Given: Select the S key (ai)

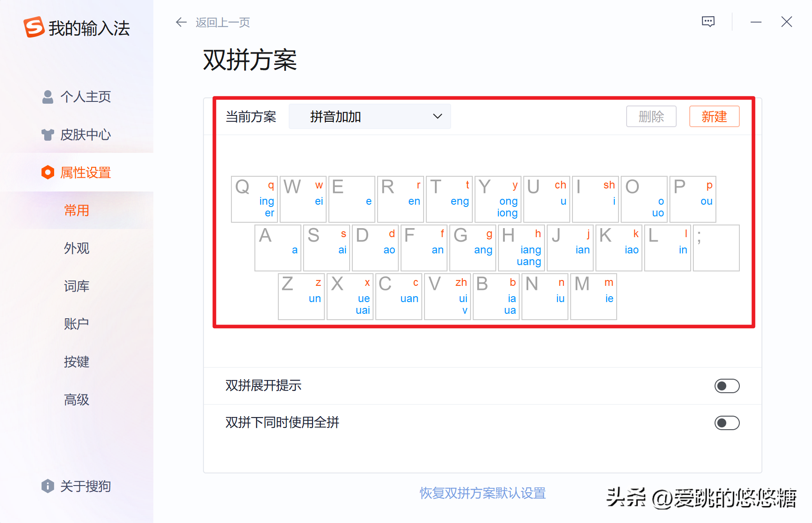Looking at the screenshot, I should point(327,248).
